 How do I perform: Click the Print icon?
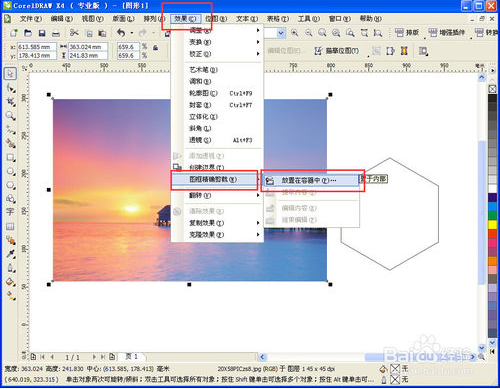(56, 33)
